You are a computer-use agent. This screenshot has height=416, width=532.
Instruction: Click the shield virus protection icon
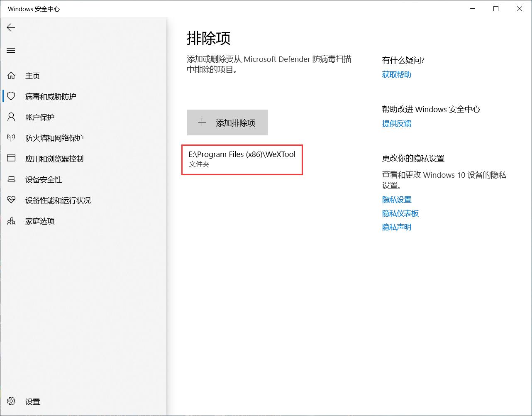(x=11, y=96)
